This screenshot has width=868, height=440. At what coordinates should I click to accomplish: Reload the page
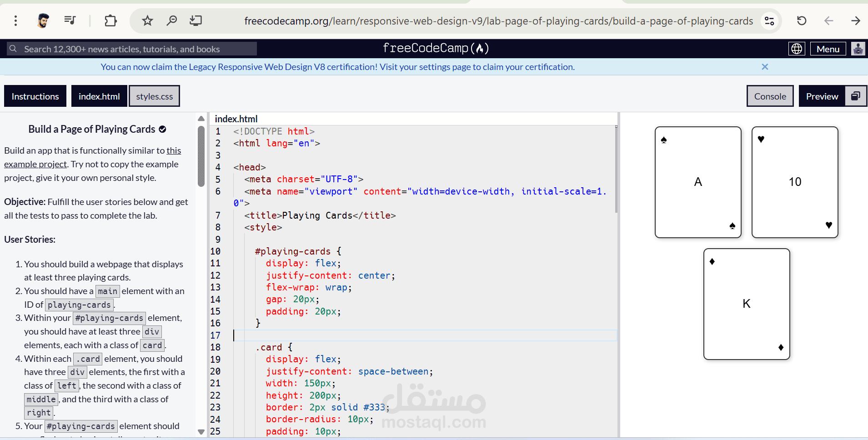pos(802,20)
